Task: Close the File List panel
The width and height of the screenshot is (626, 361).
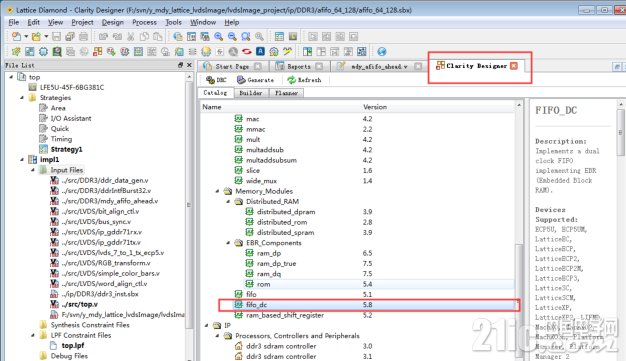Action: [189, 65]
